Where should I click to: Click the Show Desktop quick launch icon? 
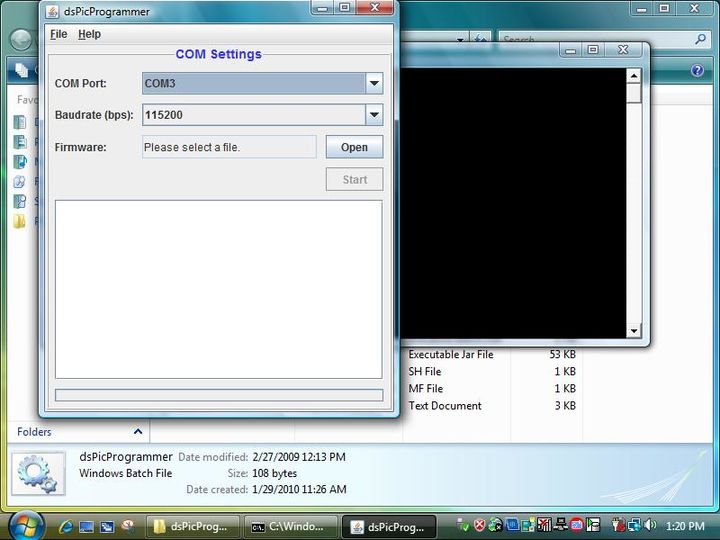87,526
